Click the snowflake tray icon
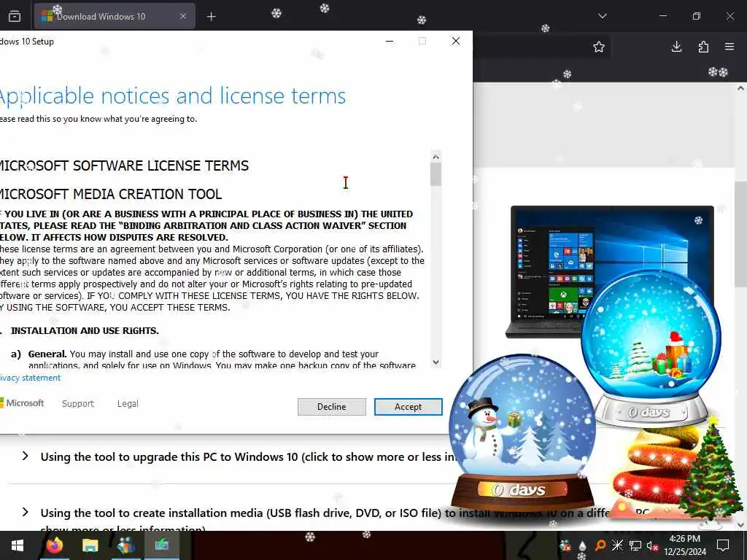This screenshot has width=747, height=560. pos(617,545)
